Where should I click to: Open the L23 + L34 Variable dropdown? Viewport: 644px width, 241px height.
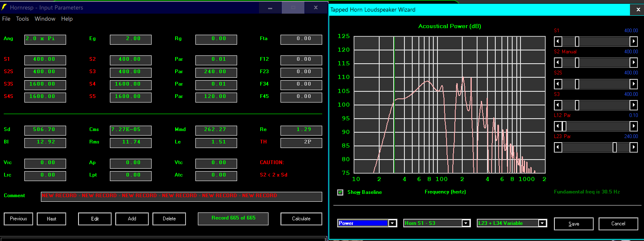543,223
